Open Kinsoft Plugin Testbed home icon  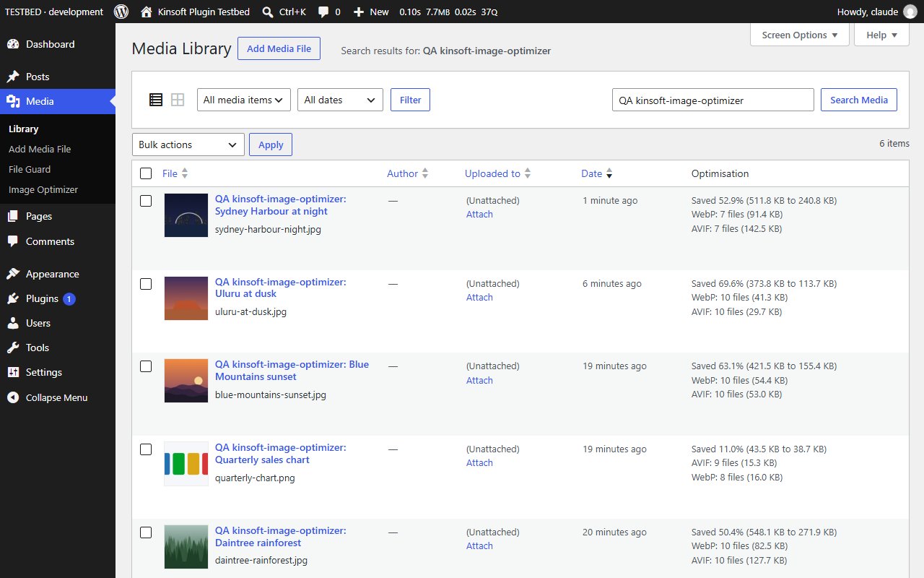point(147,12)
